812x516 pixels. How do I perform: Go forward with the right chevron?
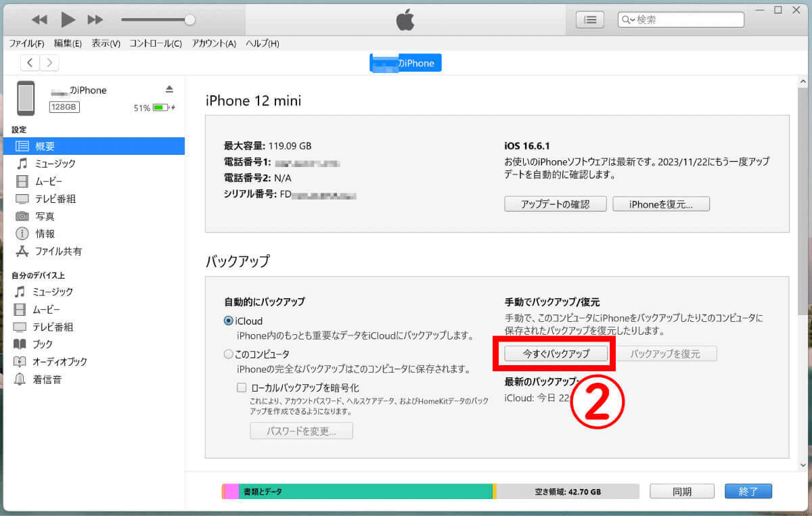49,63
